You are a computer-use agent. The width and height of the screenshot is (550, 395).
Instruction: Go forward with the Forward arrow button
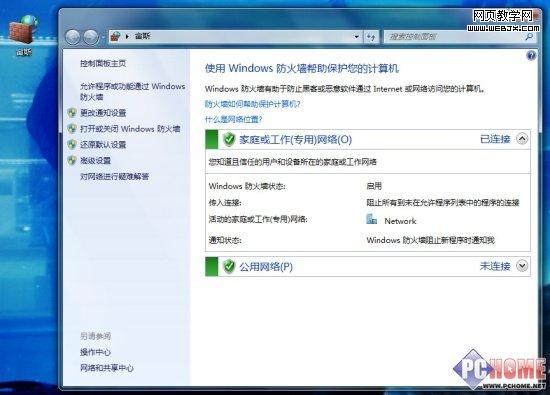(x=91, y=37)
